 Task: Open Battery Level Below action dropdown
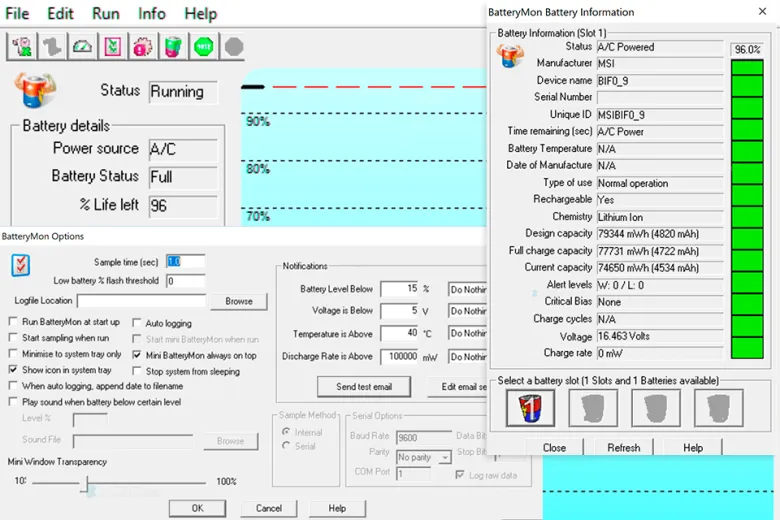click(468, 289)
